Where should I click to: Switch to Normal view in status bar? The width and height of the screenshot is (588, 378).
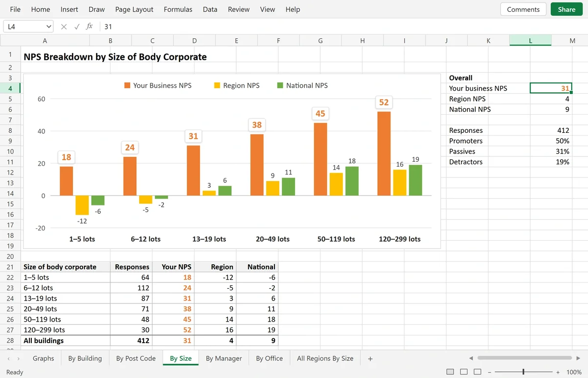[x=450, y=372]
